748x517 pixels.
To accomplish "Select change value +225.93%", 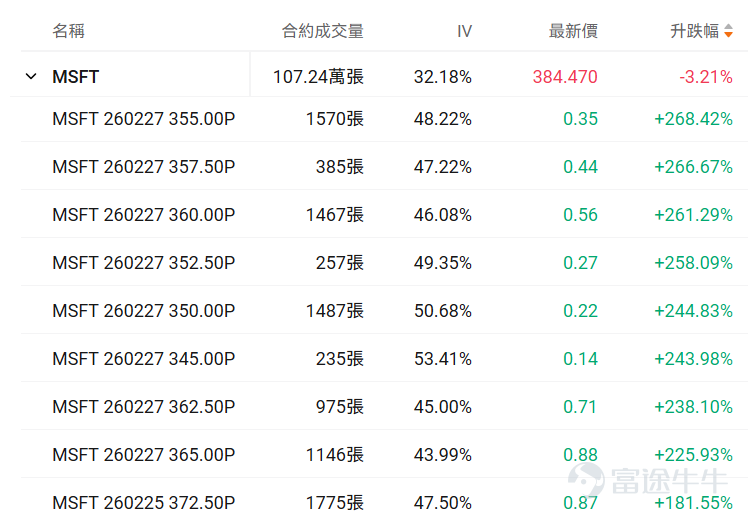I will [693, 455].
